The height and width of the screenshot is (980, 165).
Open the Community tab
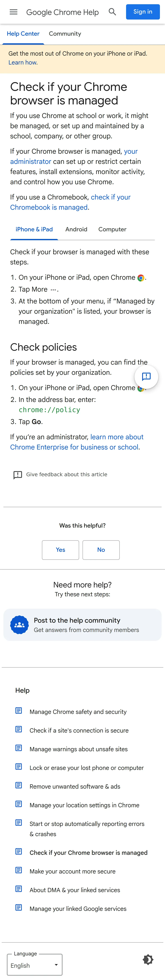click(65, 34)
